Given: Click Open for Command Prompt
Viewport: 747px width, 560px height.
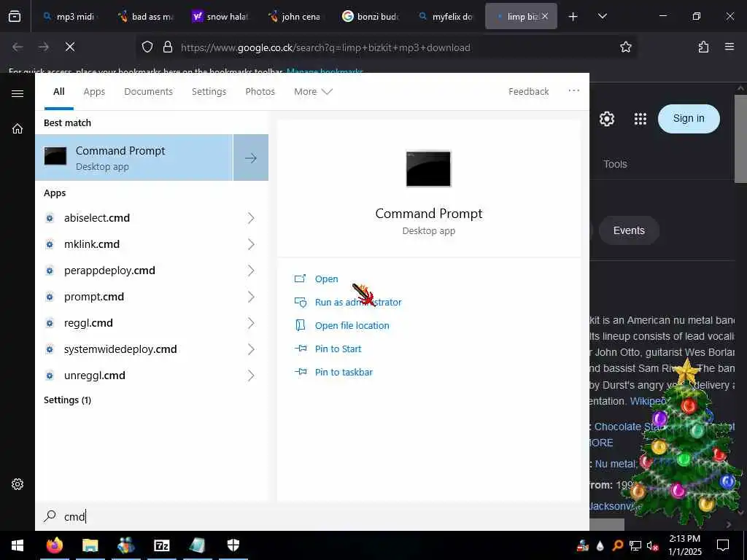Looking at the screenshot, I should [326, 279].
